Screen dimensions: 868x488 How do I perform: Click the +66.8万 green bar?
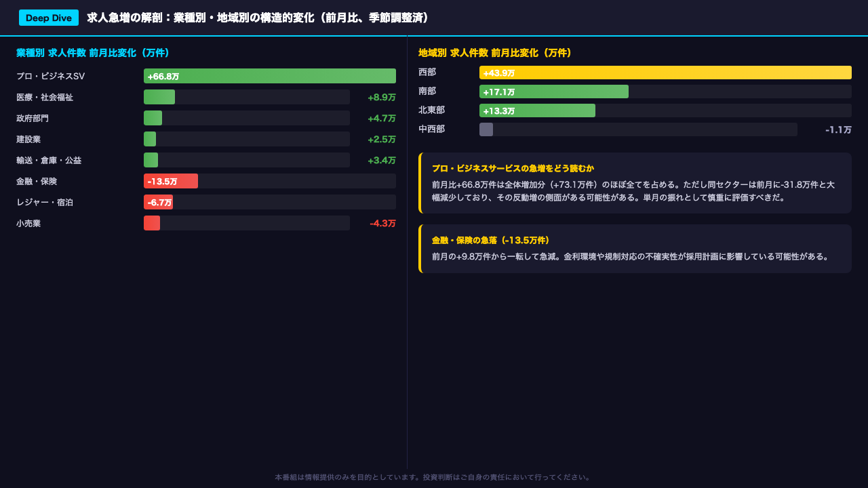pos(270,76)
